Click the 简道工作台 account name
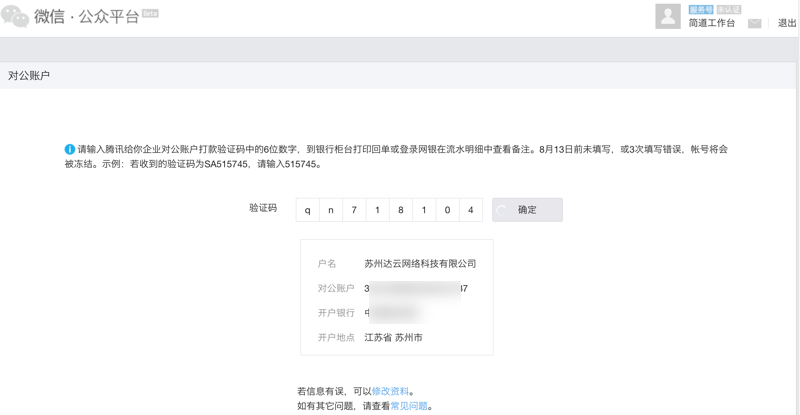The width and height of the screenshot is (800, 415). click(x=712, y=23)
